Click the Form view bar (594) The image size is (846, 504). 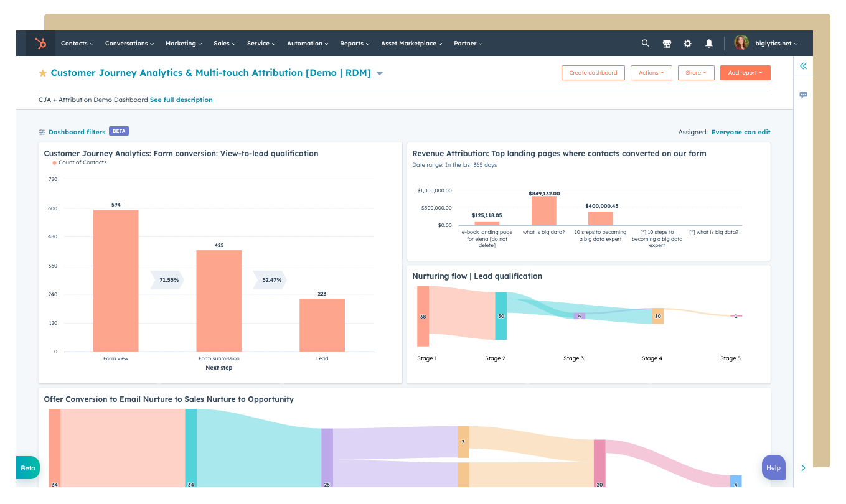click(116, 281)
